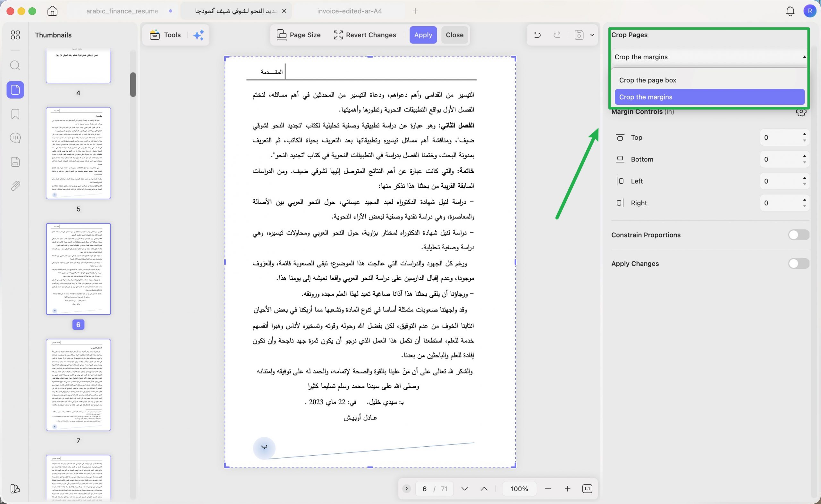Open the home screen icon
821x504 pixels.
pyautogui.click(x=52, y=11)
